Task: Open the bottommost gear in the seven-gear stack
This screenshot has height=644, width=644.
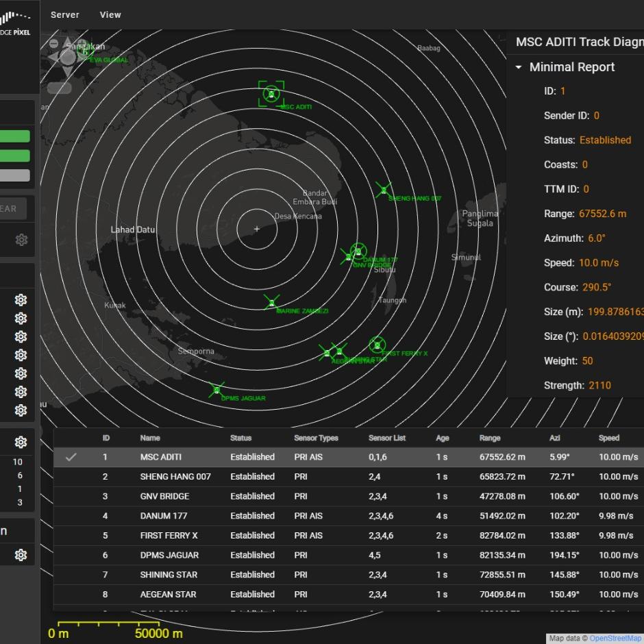Action: [x=21, y=410]
